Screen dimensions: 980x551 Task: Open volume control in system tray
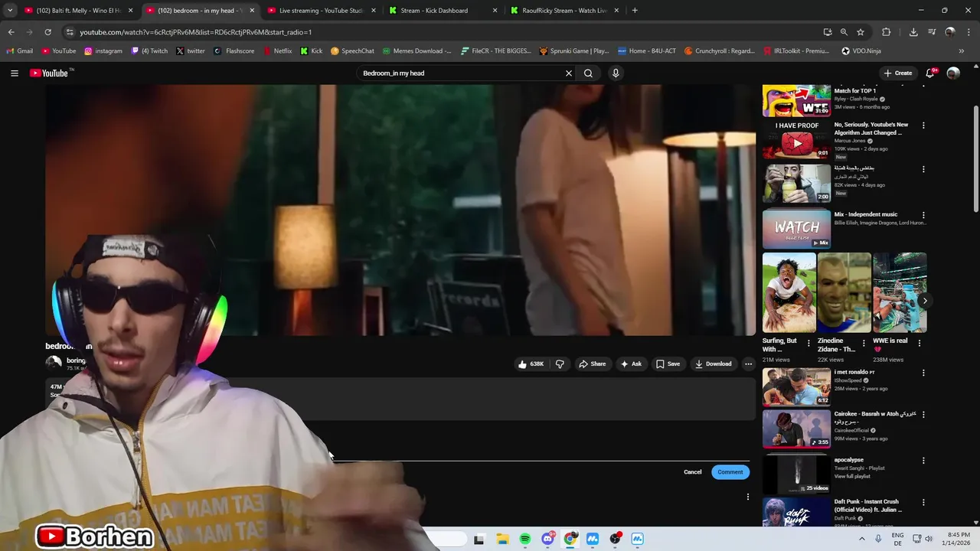pyautogui.click(x=929, y=539)
